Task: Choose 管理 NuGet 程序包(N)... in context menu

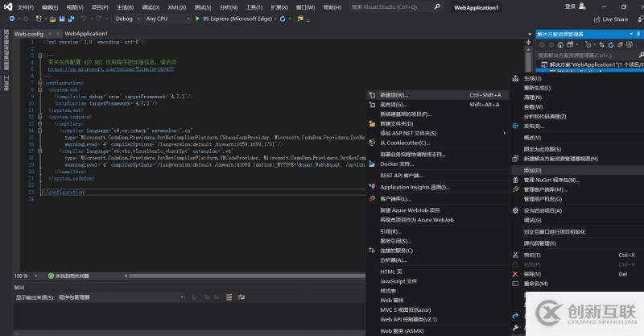Action: [x=551, y=180]
